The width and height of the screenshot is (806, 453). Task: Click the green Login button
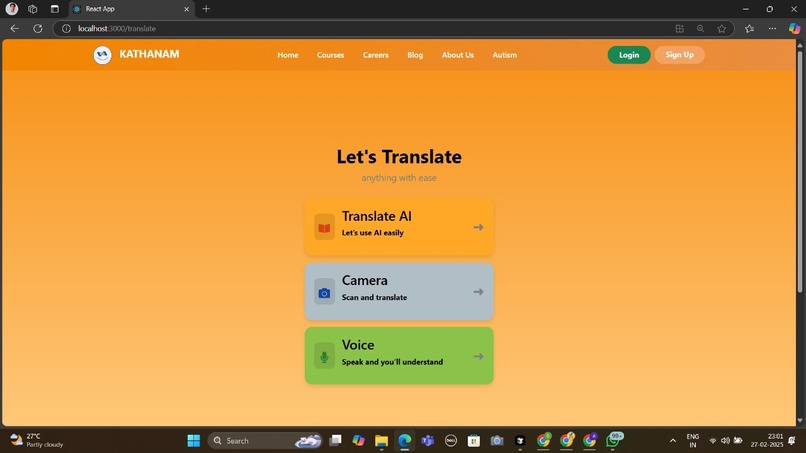coord(629,55)
